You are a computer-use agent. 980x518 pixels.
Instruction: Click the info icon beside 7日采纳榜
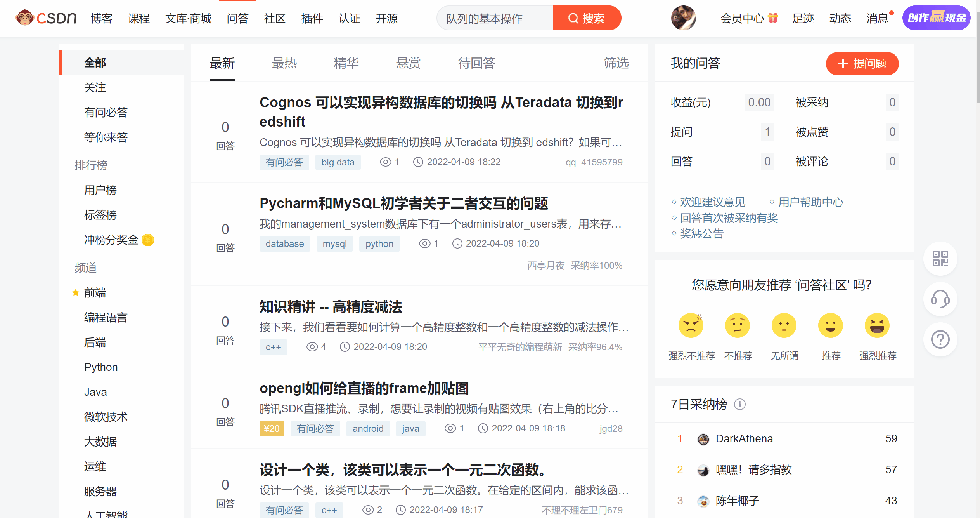pos(740,405)
